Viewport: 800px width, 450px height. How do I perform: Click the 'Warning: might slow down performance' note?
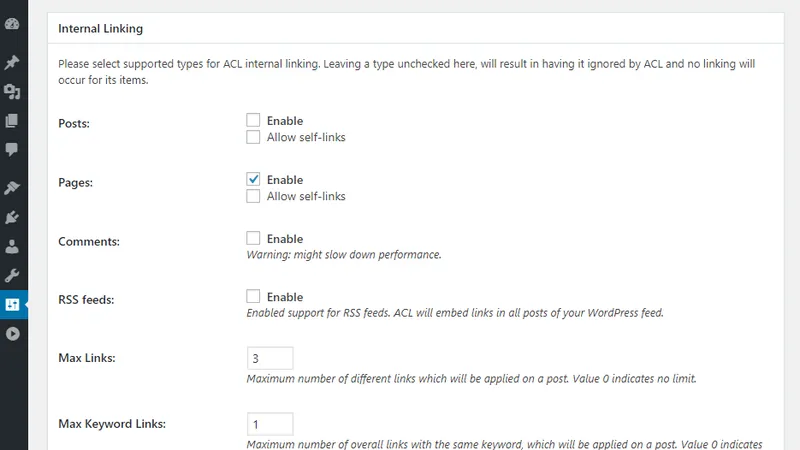(344, 255)
